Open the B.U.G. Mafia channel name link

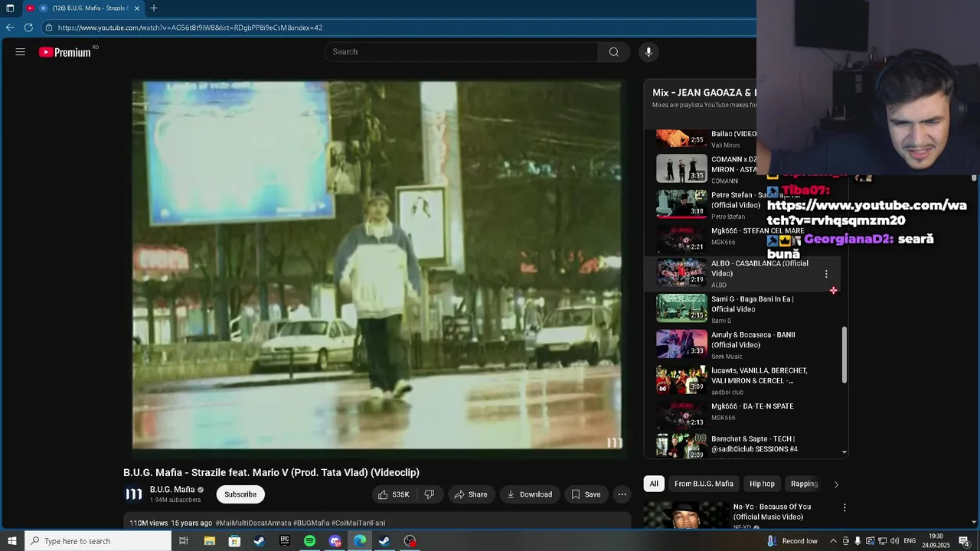[x=172, y=490]
